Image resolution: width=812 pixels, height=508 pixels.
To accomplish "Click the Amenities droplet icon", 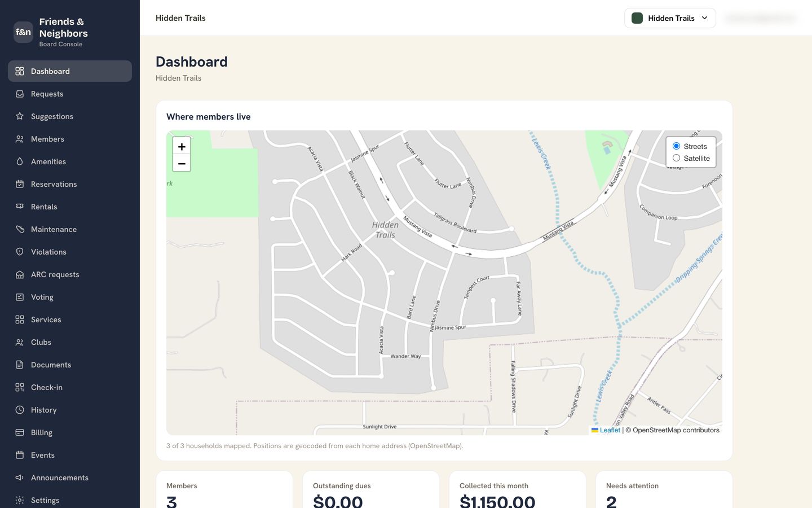I will pos(20,161).
